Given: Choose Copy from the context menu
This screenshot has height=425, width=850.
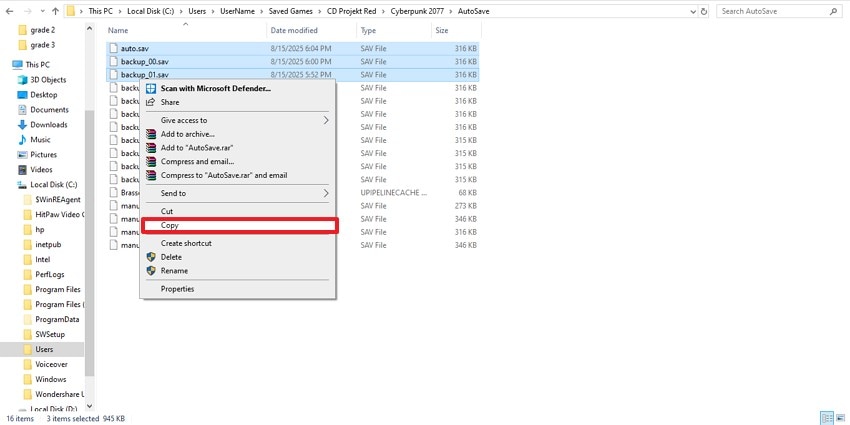Looking at the screenshot, I should 238,225.
